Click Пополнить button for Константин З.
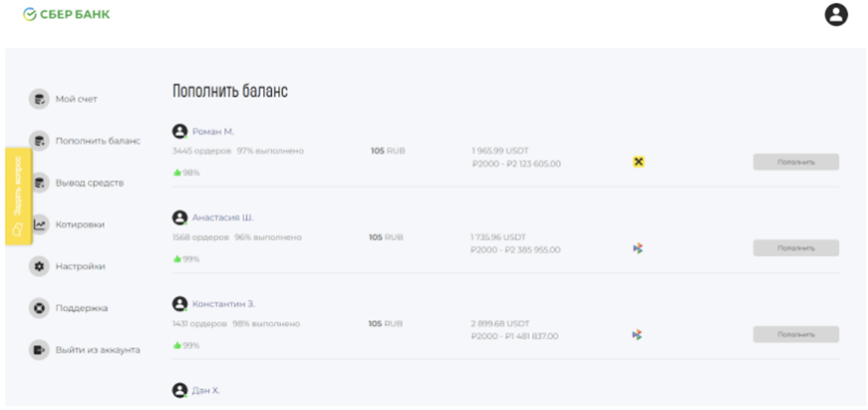The width and height of the screenshot is (868, 410). coord(795,334)
